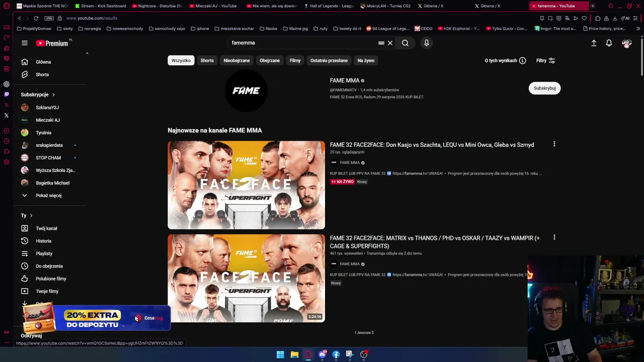
Task: Select the Ostatnio przesłane filter chip
Action: [329, 60]
